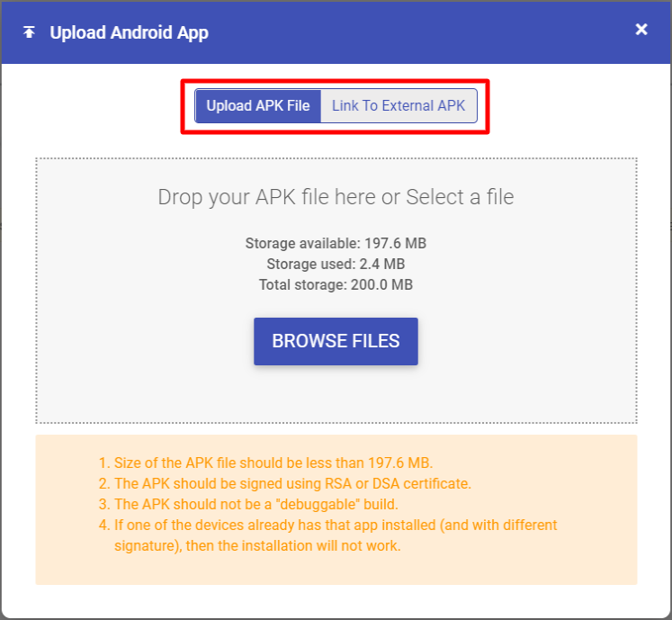The image size is (672, 620).
Task: Click the empty bottom strip of the orange notes panel
Action: click(336, 571)
